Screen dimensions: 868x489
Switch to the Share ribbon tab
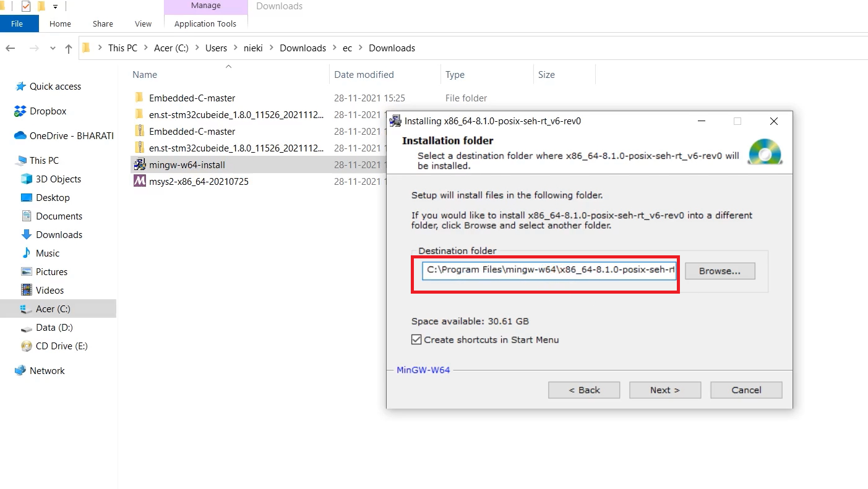pyautogui.click(x=103, y=23)
